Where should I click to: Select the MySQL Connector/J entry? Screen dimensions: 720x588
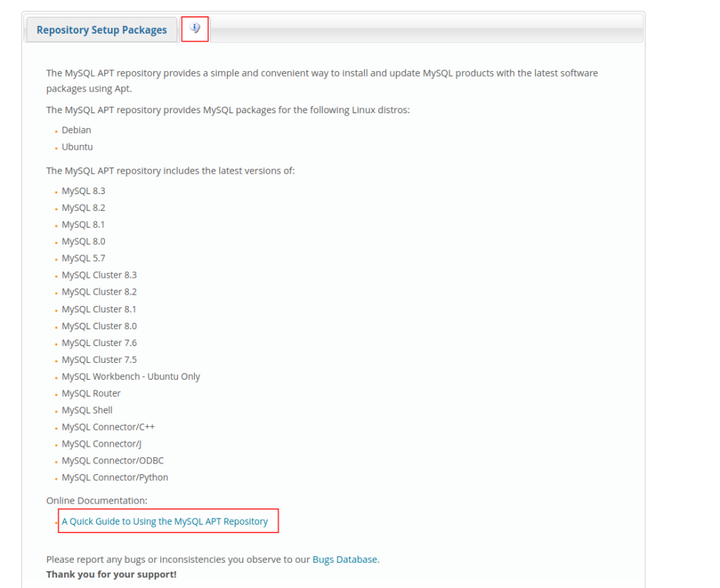coord(101,443)
